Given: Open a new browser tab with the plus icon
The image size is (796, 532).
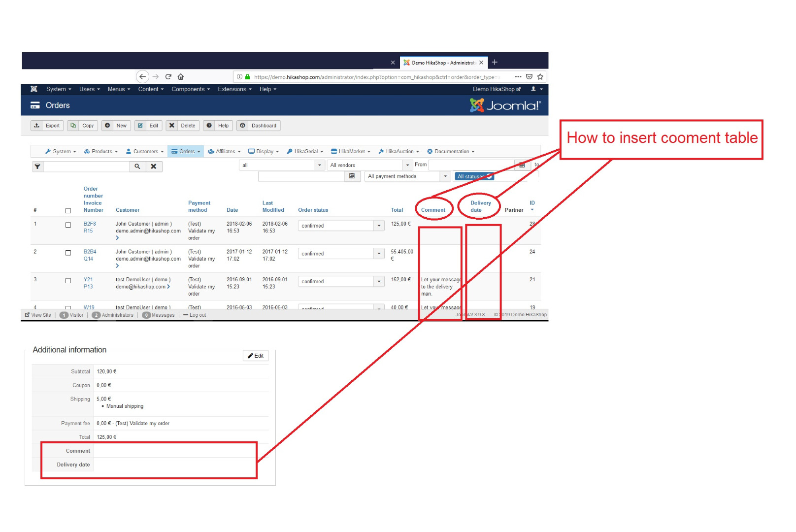Looking at the screenshot, I should click(495, 63).
